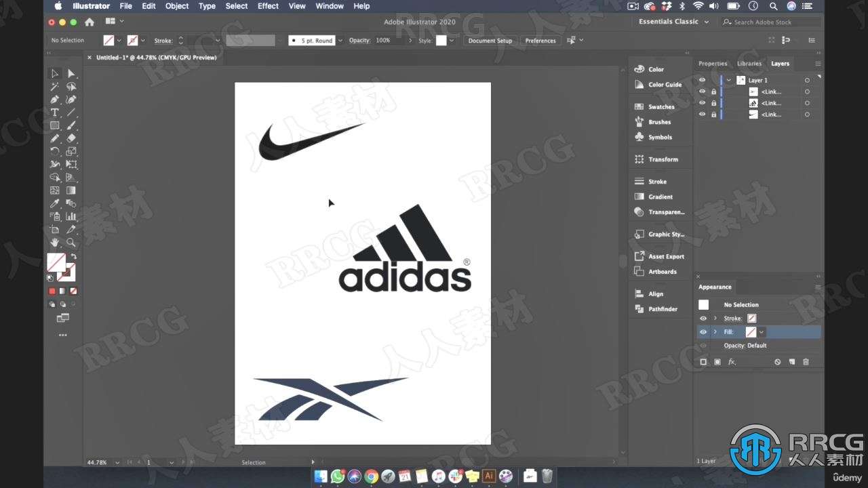Open the Gradient panel
Viewport: 868px width, 488px height.
654,197
